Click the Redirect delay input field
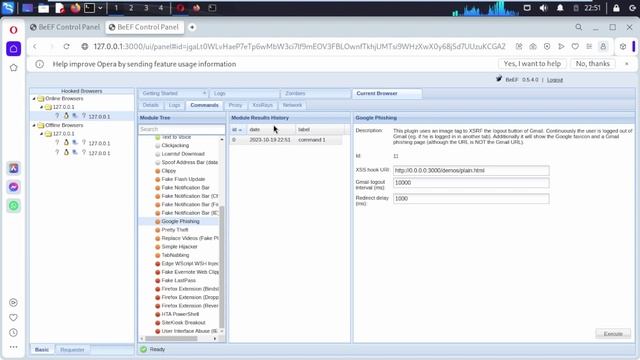The width and height of the screenshot is (640, 360). (x=471, y=198)
